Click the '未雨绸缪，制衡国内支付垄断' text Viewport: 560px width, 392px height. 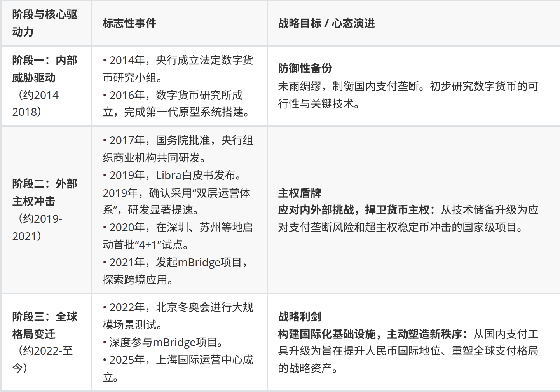pyautogui.click(x=349, y=86)
